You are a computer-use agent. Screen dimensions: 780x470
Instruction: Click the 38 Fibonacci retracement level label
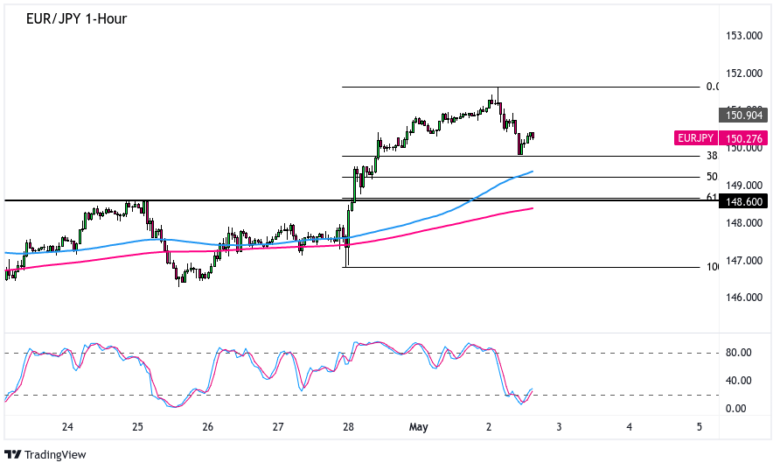(x=711, y=156)
